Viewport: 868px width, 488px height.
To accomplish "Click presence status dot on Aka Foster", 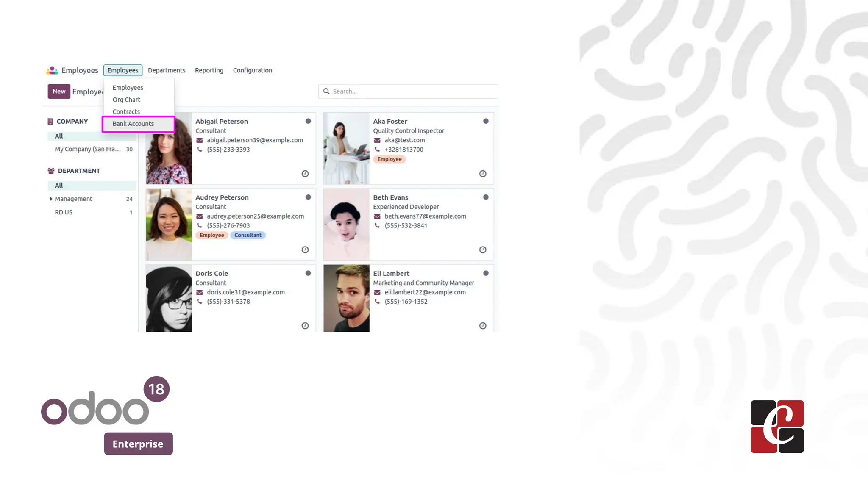I will tap(486, 121).
